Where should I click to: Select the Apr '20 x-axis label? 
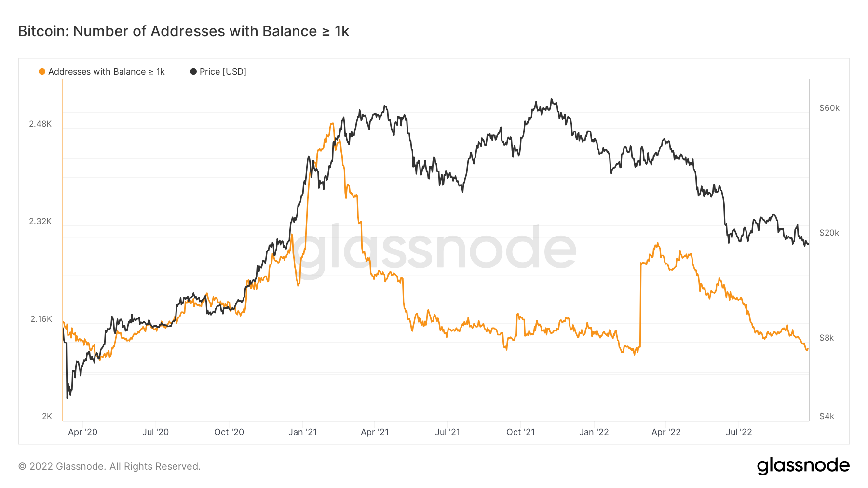tap(82, 432)
